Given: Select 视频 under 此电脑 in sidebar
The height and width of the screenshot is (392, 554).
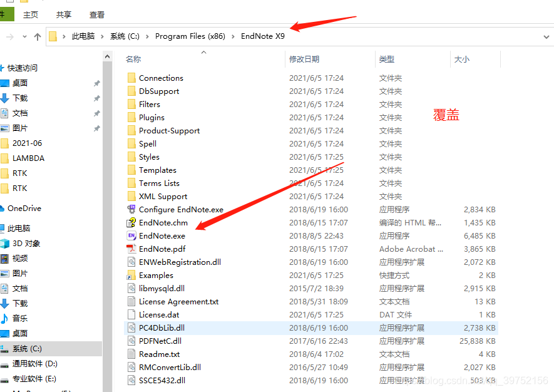Looking at the screenshot, I should (20, 259).
